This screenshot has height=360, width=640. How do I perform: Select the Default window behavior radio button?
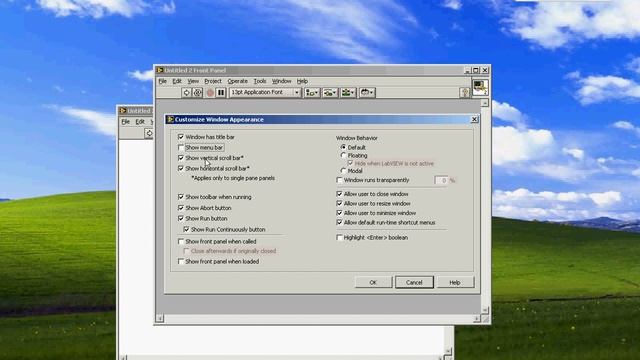coord(343,147)
